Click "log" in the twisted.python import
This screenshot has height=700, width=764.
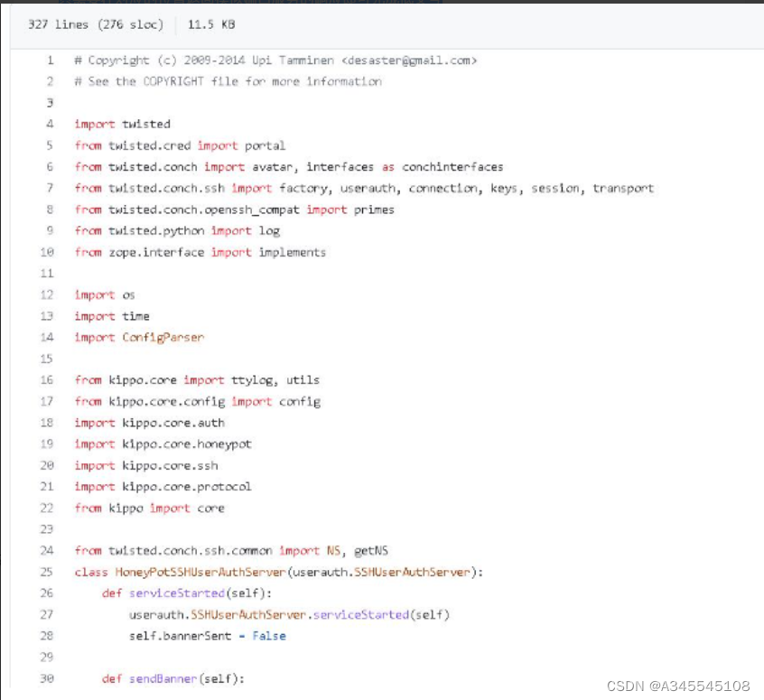tap(269, 230)
